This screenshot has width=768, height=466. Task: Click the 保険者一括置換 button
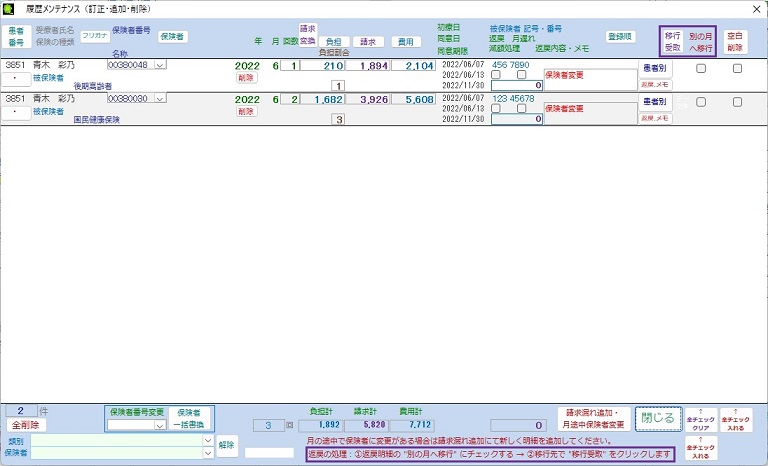pyautogui.click(x=189, y=418)
